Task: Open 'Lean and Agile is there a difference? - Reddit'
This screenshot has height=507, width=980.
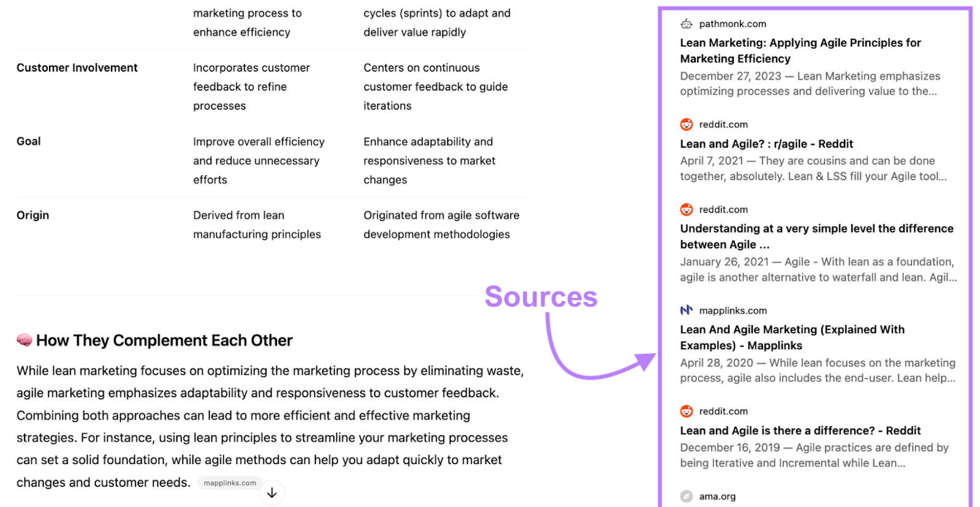Action: (800, 430)
